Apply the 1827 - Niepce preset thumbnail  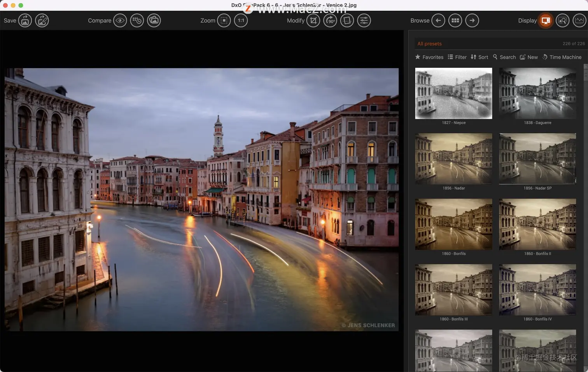[x=453, y=93]
